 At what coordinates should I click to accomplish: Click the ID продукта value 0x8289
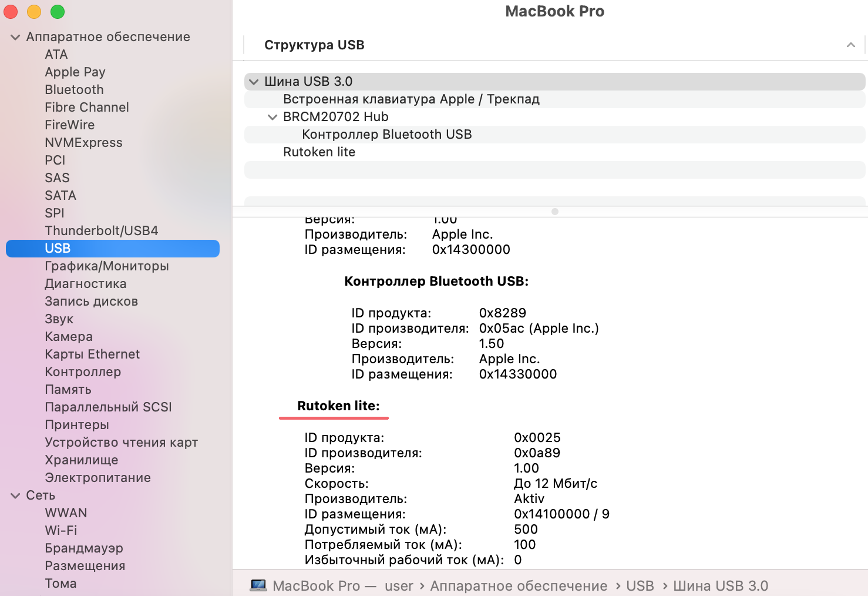pos(503,313)
